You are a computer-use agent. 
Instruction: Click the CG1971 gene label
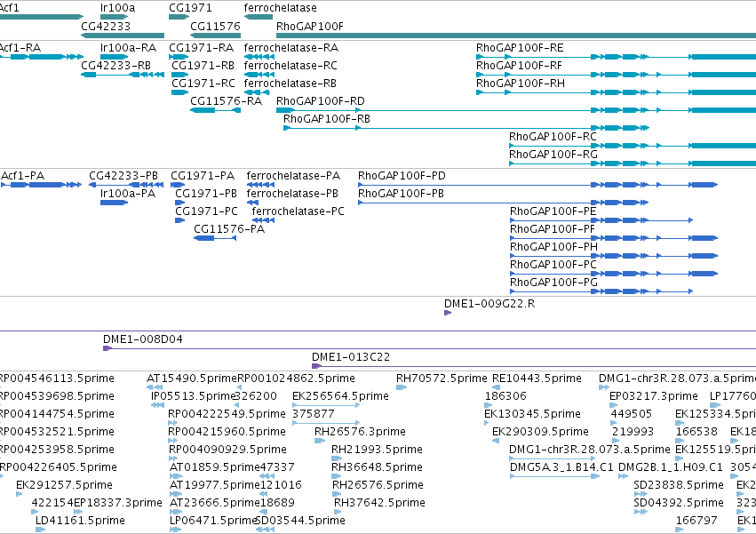(190, 8)
